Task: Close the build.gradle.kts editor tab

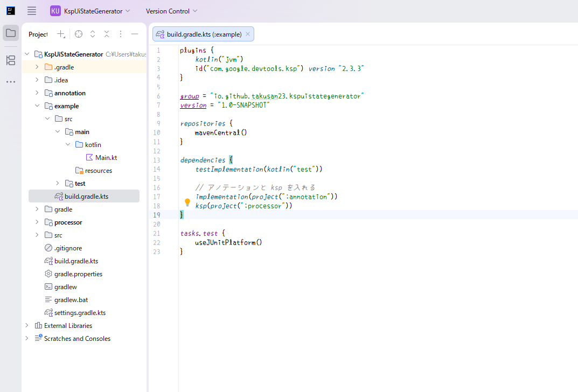Action: pyautogui.click(x=248, y=34)
